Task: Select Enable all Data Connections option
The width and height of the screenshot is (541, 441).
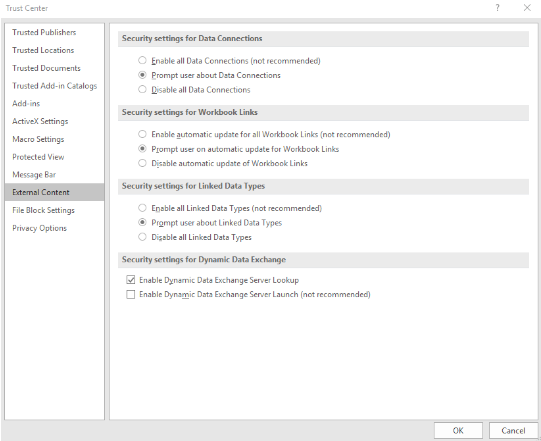Action: [x=142, y=60]
